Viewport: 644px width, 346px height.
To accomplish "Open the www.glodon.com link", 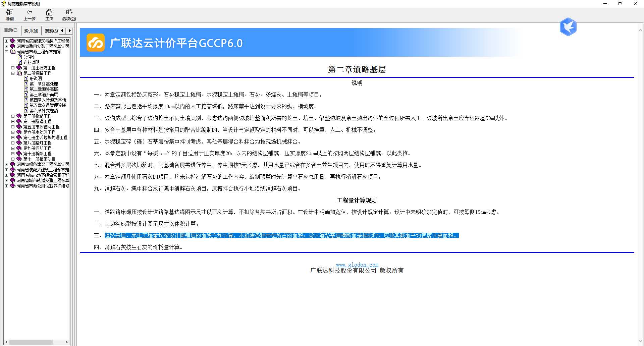I will [357, 265].
